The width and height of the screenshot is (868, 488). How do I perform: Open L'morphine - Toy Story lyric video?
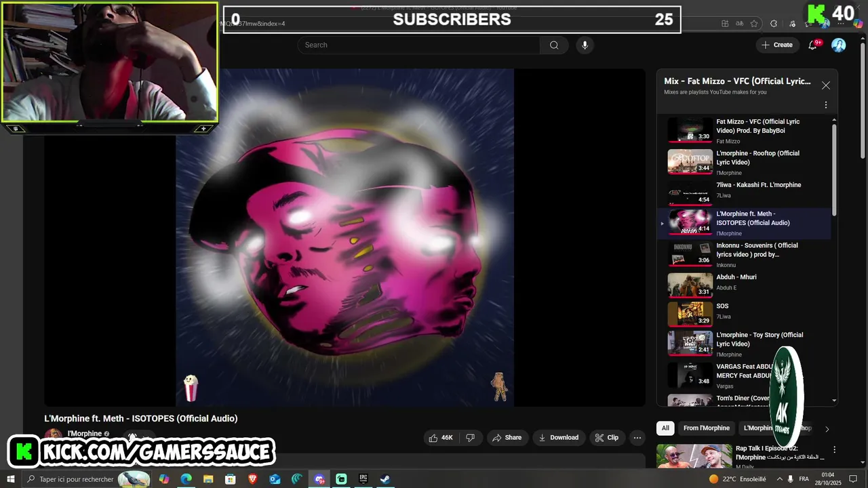(743, 344)
